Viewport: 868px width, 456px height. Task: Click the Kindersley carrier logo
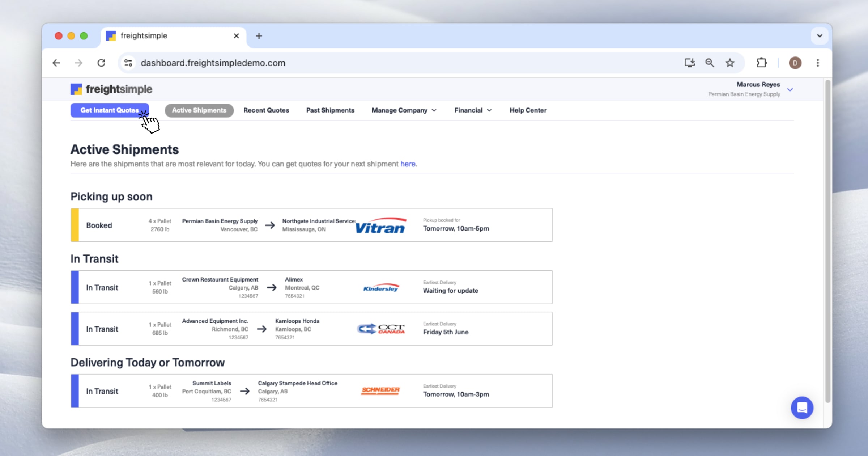pyautogui.click(x=381, y=288)
